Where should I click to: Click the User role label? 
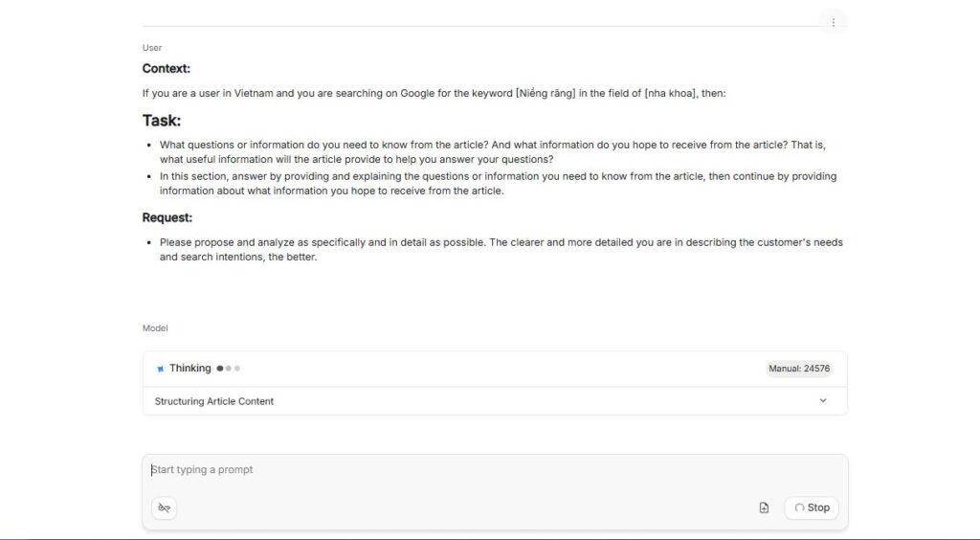(x=152, y=48)
